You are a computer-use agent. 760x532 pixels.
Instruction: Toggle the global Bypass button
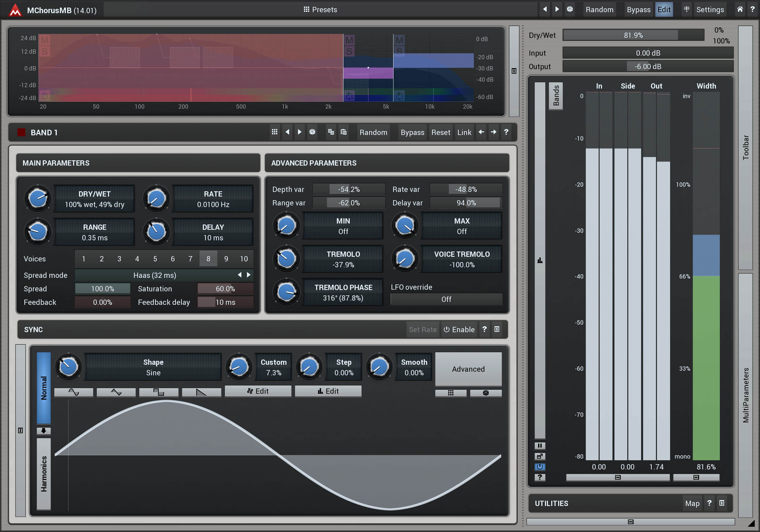coord(638,10)
